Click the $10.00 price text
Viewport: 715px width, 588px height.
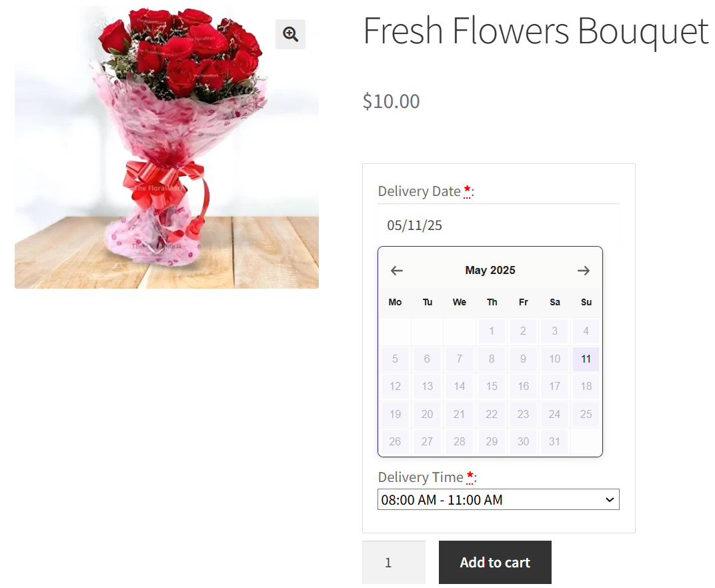pyautogui.click(x=392, y=101)
